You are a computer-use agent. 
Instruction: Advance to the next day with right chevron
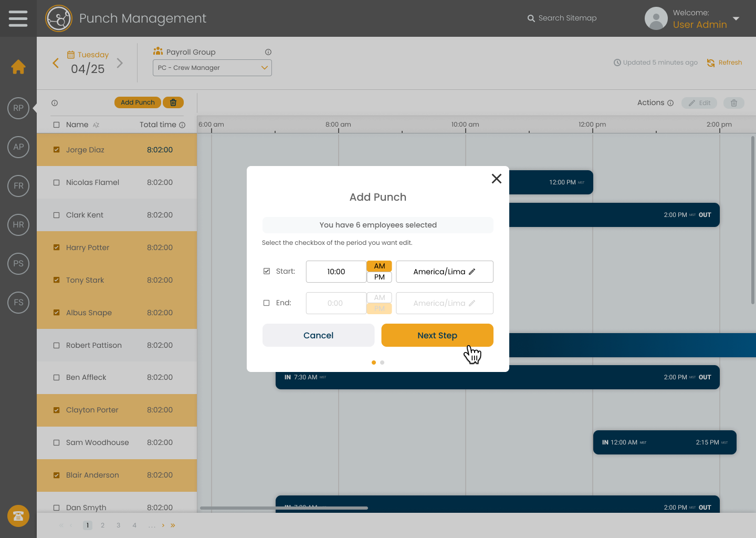coord(120,63)
